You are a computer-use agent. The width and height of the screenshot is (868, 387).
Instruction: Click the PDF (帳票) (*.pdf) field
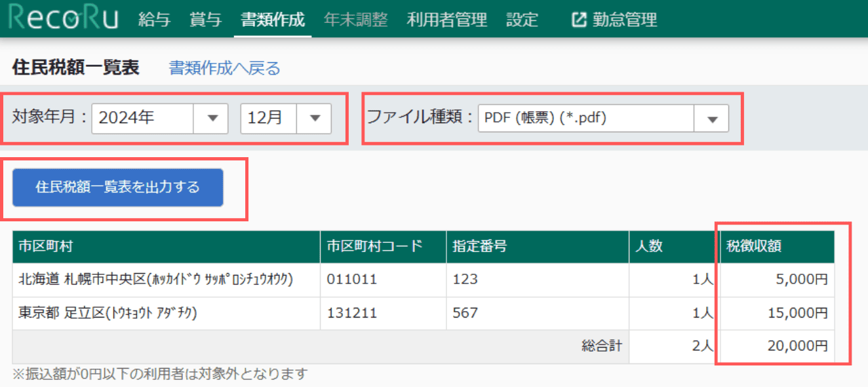(586, 119)
